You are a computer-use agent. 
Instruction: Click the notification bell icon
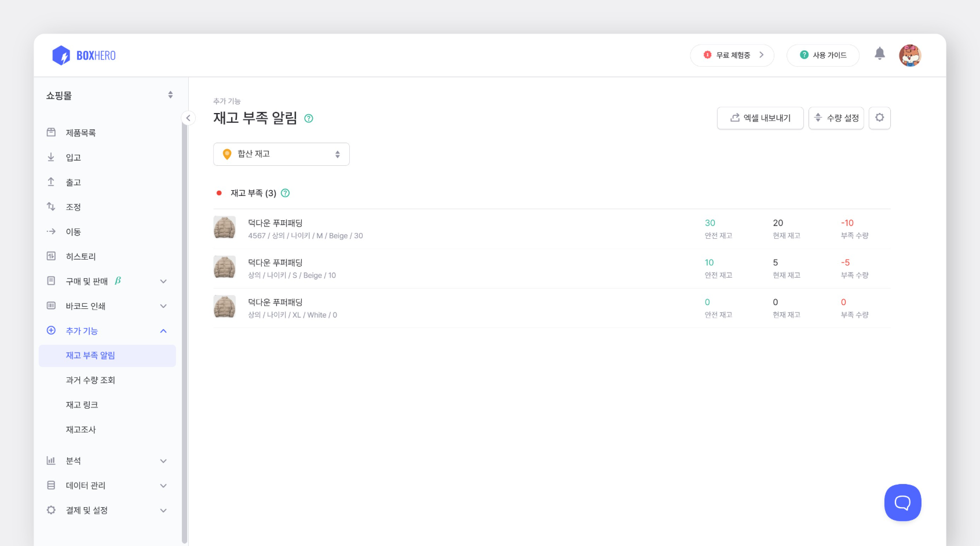point(880,53)
